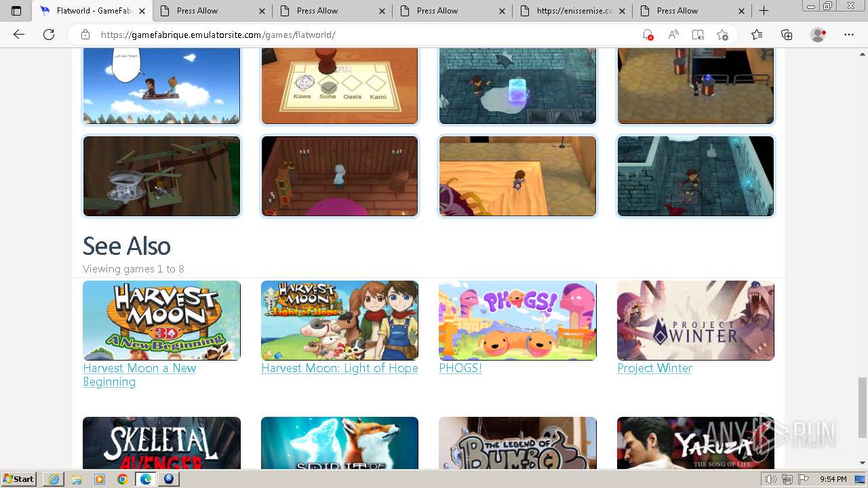View the flying carpet in clouds screenshot
Viewport: 868px width, 488px height.
161,86
